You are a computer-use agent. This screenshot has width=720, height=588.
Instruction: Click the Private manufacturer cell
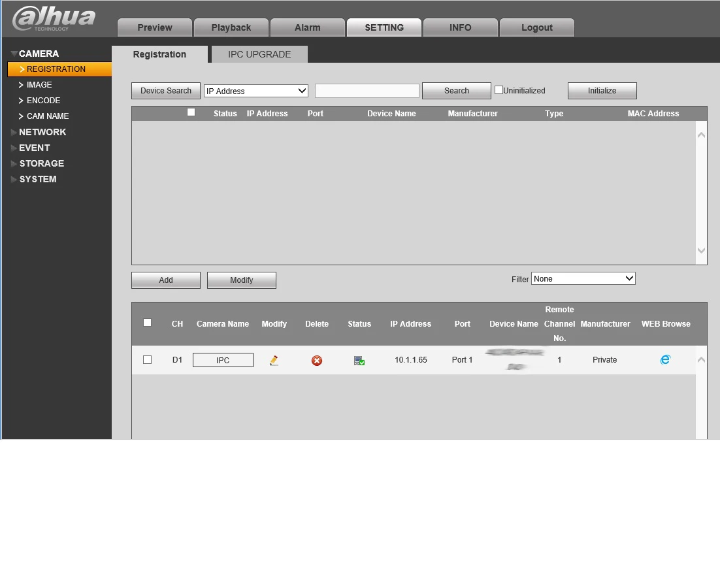pos(604,360)
